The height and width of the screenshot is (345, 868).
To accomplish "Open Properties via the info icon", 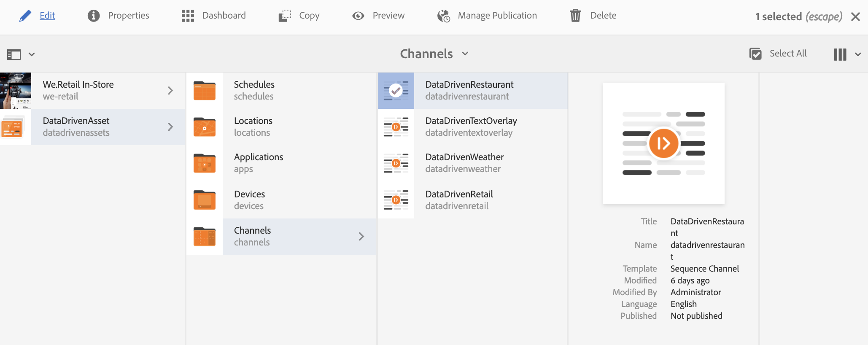I will pyautogui.click(x=94, y=16).
